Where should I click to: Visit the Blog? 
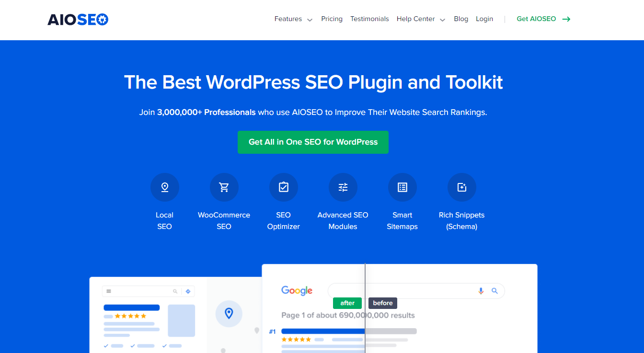(x=461, y=19)
